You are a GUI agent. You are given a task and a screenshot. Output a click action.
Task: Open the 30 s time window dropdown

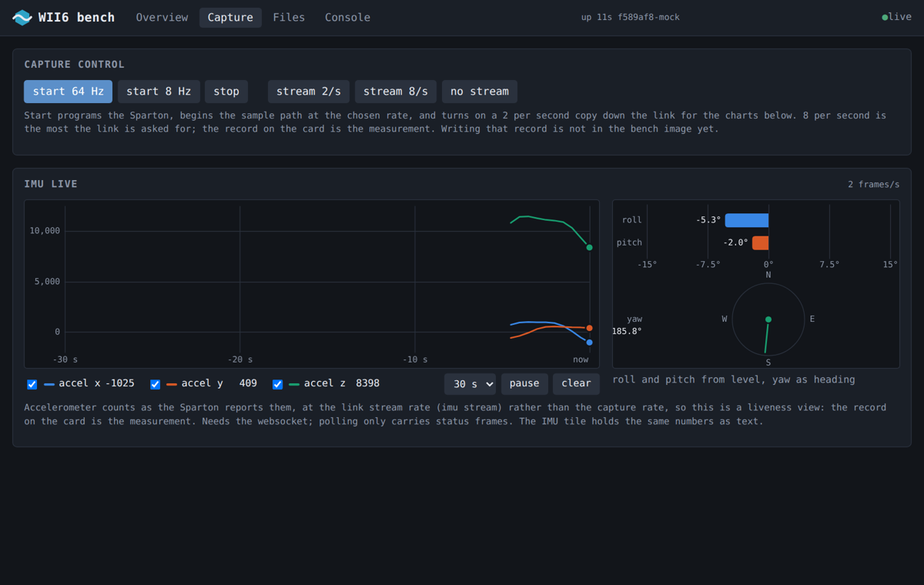(x=470, y=383)
